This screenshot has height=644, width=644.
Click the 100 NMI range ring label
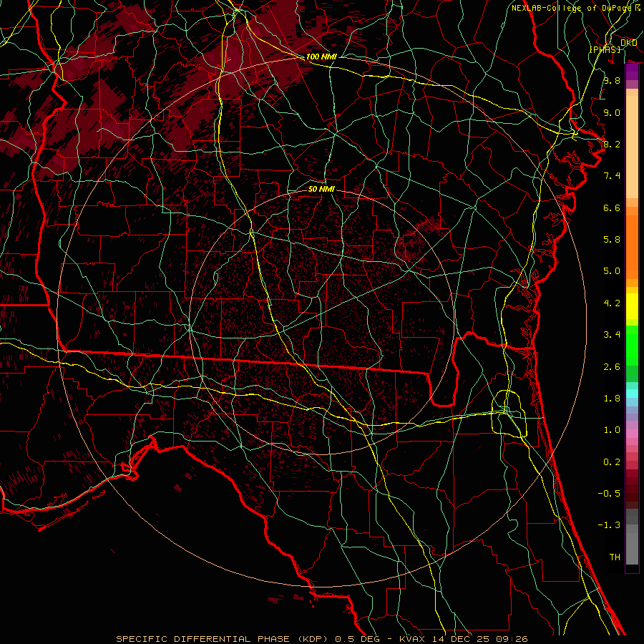click(321, 57)
